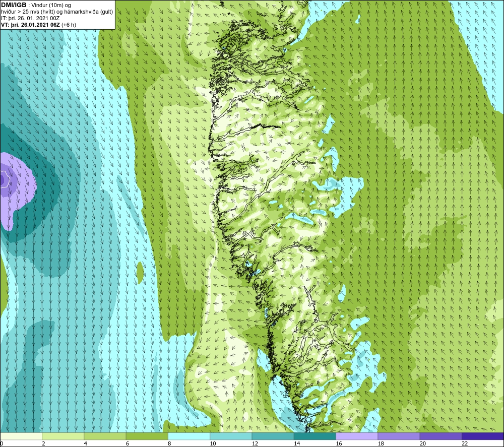Screen dimensions: 504x447
Task: Click the legend scale label "12"
Action: [255, 443]
